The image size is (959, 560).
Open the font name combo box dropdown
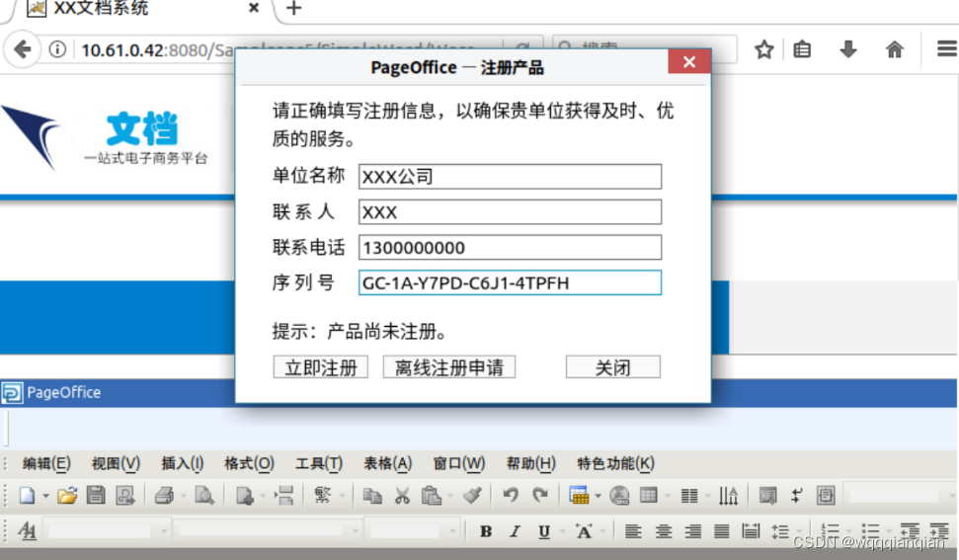(x=355, y=531)
